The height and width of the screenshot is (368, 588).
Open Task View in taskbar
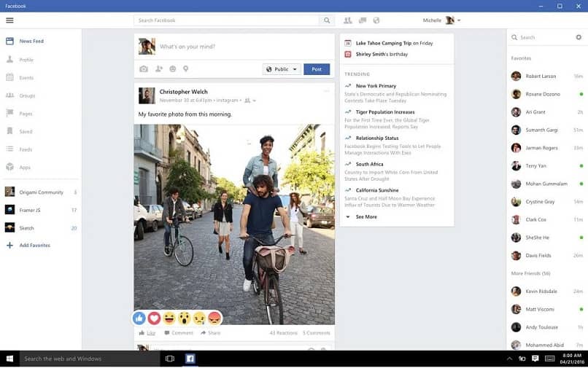pos(170,359)
